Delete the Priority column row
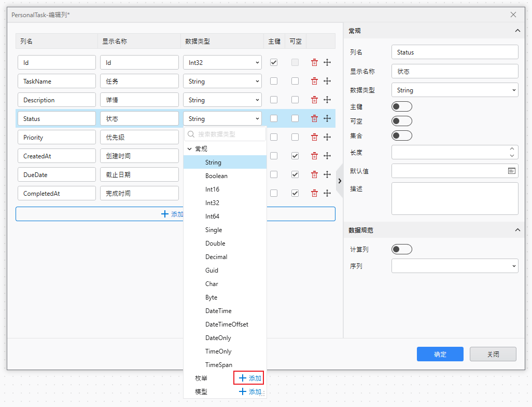 (x=314, y=137)
